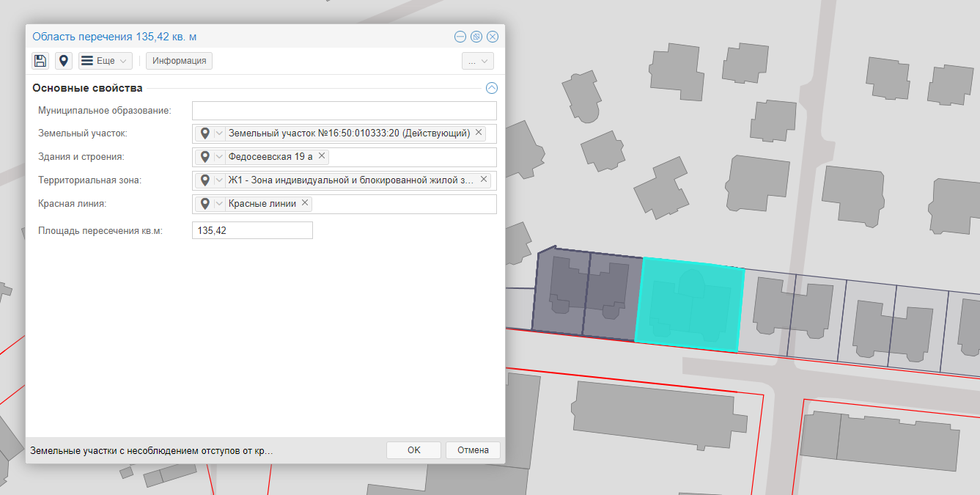Screen dimensions: 980x495
Task: Remove the Федосеевская 19 а building tag
Action: click(x=321, y=156)
